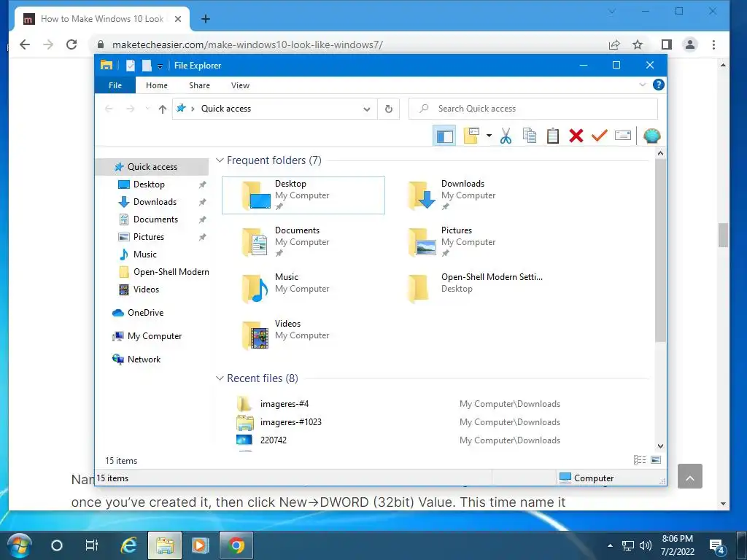Screen dimensions: 747x560
Task: Click the Search Quick access field
Action: click(x=533, y=109)
